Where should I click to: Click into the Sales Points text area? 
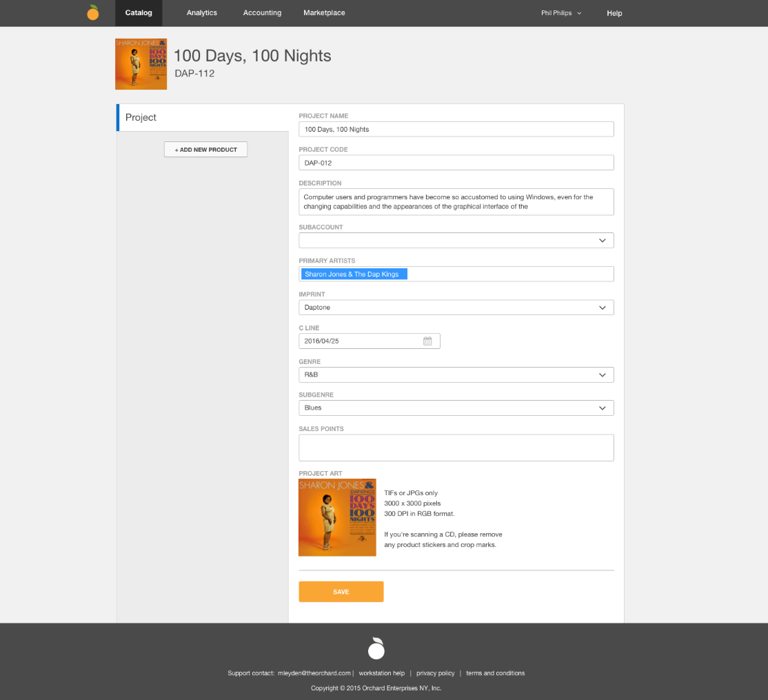point(456,448)
